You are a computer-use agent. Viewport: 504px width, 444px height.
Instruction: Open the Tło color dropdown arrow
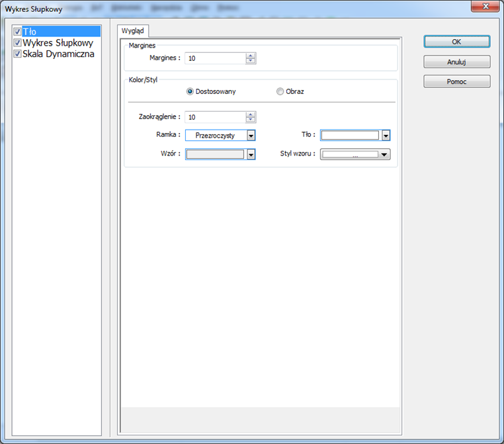(x=386, y=136)
